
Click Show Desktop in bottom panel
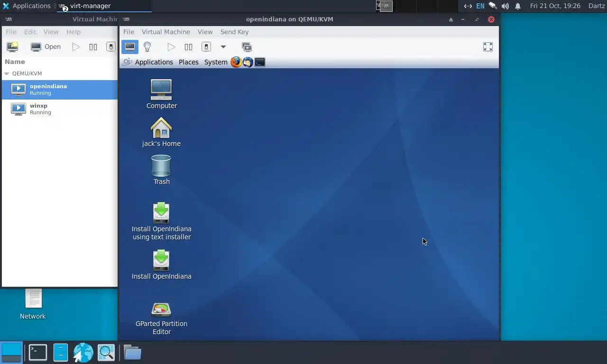click(11, 352)
